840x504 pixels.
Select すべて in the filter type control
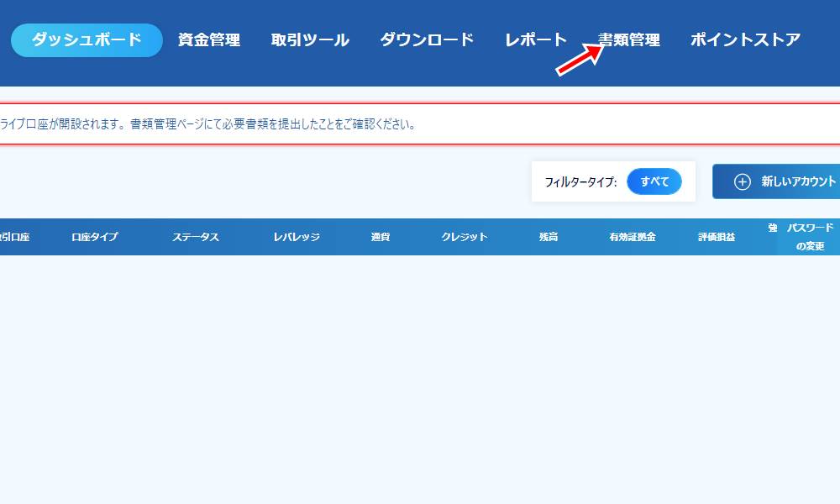pos(654,181)
